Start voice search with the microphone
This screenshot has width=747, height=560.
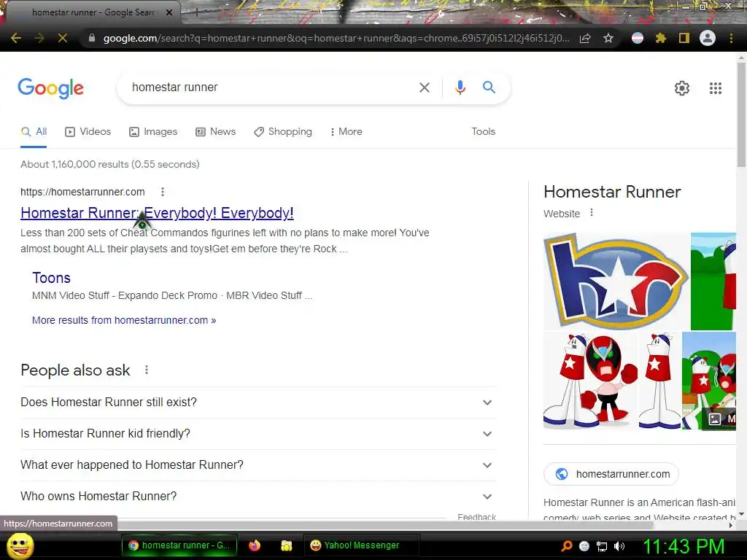coord(460,87)
